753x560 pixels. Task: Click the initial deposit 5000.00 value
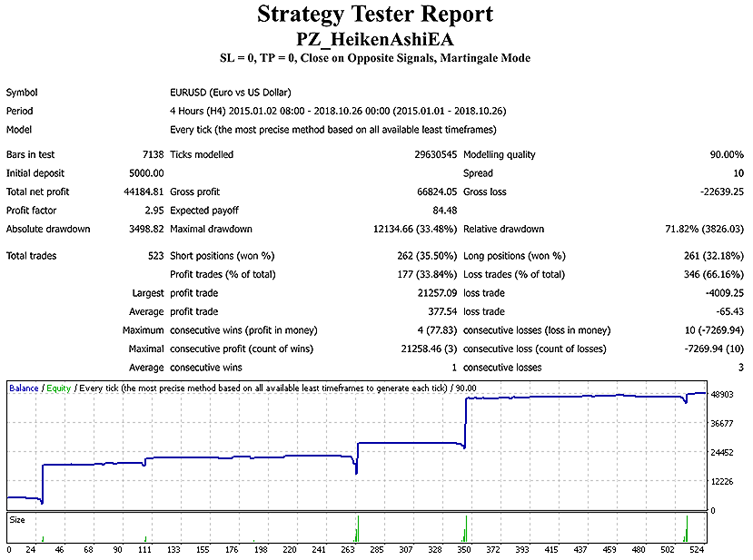146,173
